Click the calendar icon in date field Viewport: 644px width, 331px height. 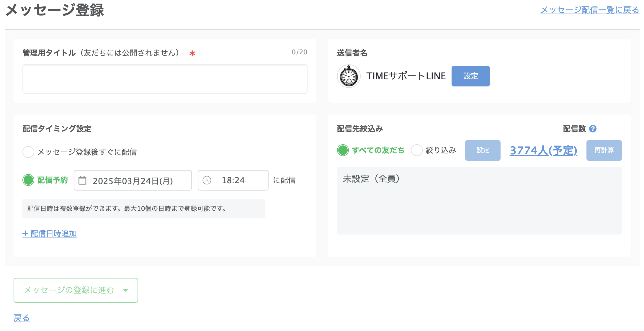(x=83, y=180)
